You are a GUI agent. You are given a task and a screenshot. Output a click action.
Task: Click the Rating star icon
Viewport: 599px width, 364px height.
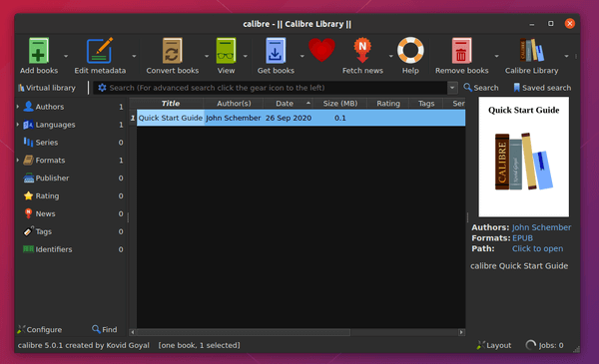(28, 195)
